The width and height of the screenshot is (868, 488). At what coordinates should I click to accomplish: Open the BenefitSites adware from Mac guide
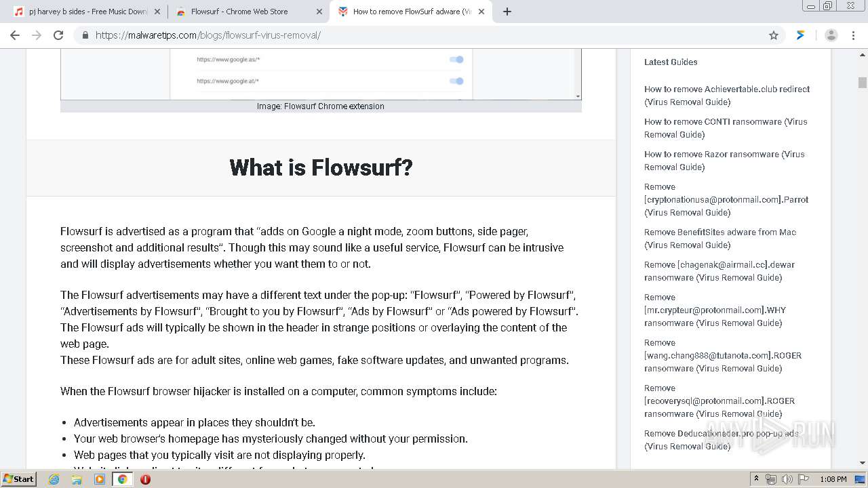click(720, 239)
